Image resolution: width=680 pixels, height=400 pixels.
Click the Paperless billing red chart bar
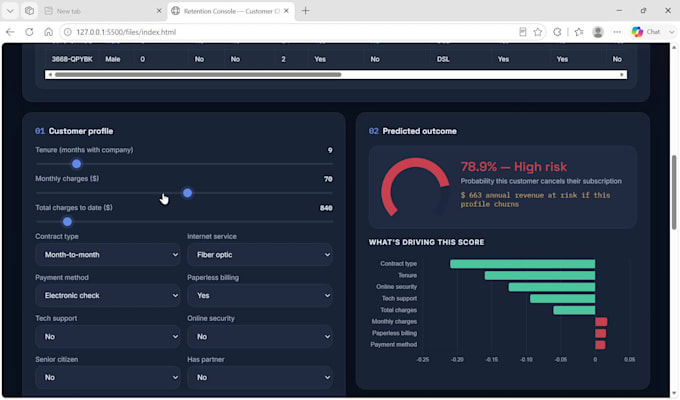click(x=601, y=333)
